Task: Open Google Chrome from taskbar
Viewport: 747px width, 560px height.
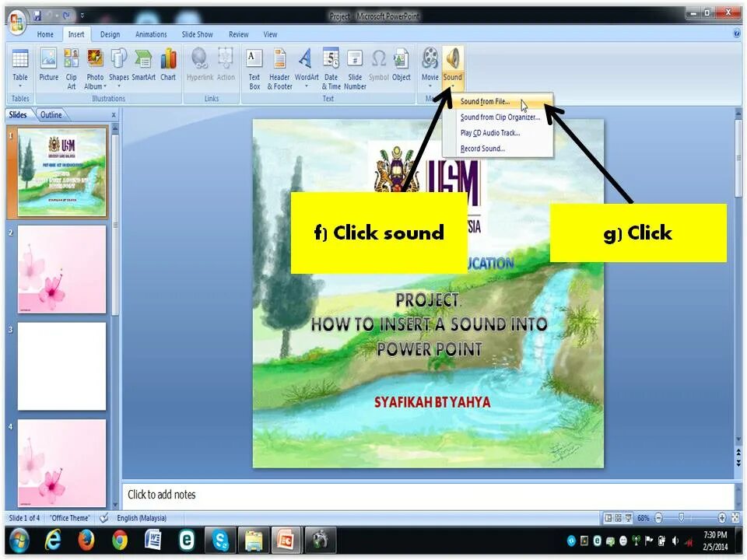Action: 120,540
